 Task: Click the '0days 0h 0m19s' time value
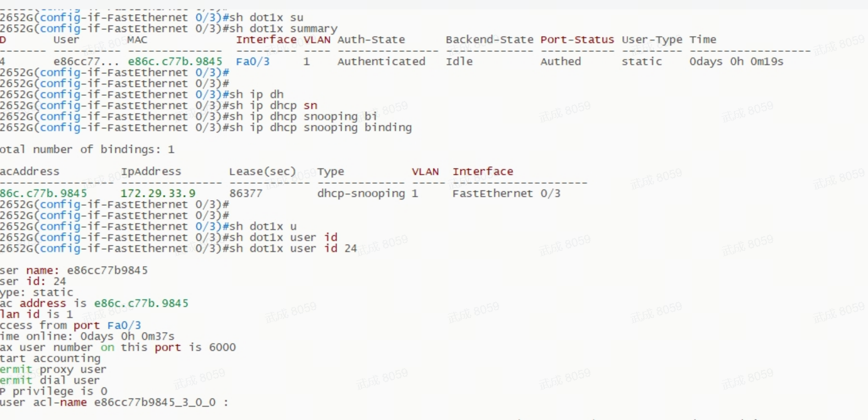click(x=736, y=61)
